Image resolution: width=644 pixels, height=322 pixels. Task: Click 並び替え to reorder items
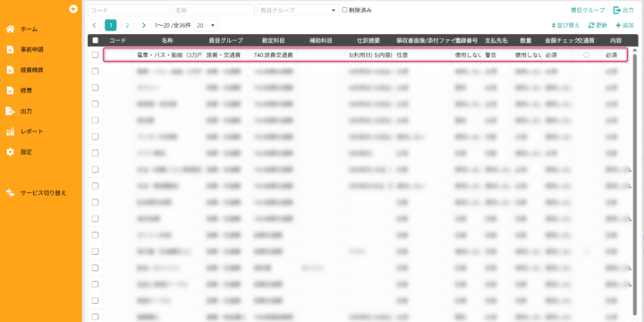pos(565,25)
